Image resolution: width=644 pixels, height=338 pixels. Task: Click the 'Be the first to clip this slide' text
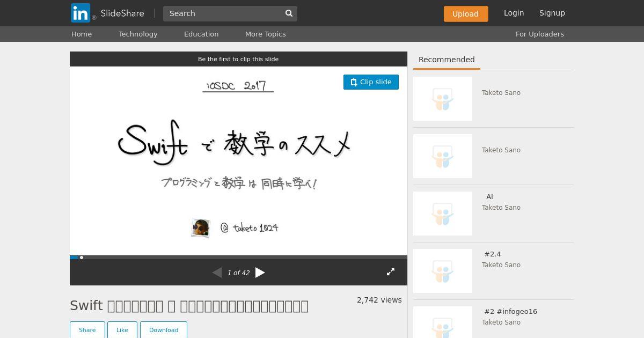(x=238, y=59)
